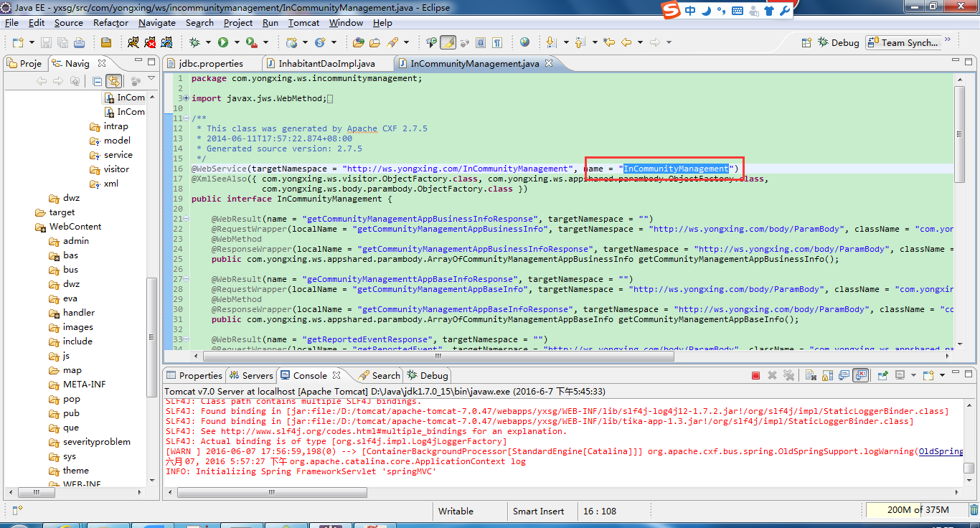Click the green bug Debug launch icon
Viewport: 980px width, 528px height.
click(194, 42)
